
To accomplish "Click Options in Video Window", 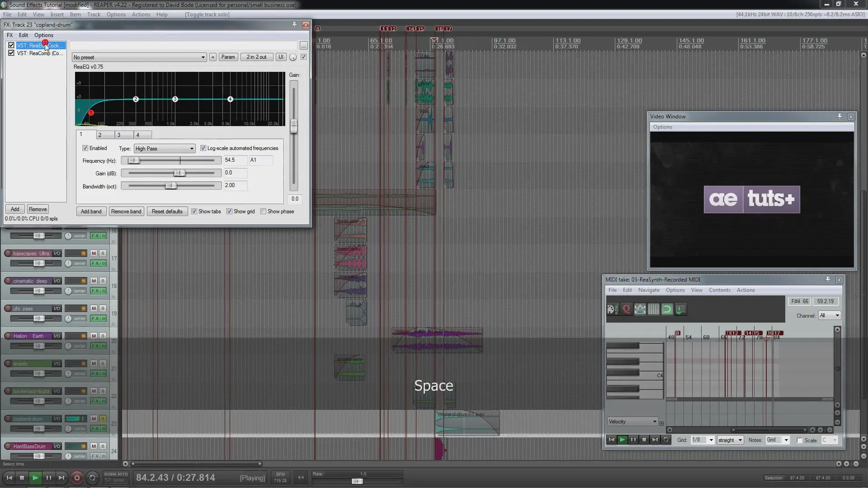I will pyautogui.click(x=662, y=127).
